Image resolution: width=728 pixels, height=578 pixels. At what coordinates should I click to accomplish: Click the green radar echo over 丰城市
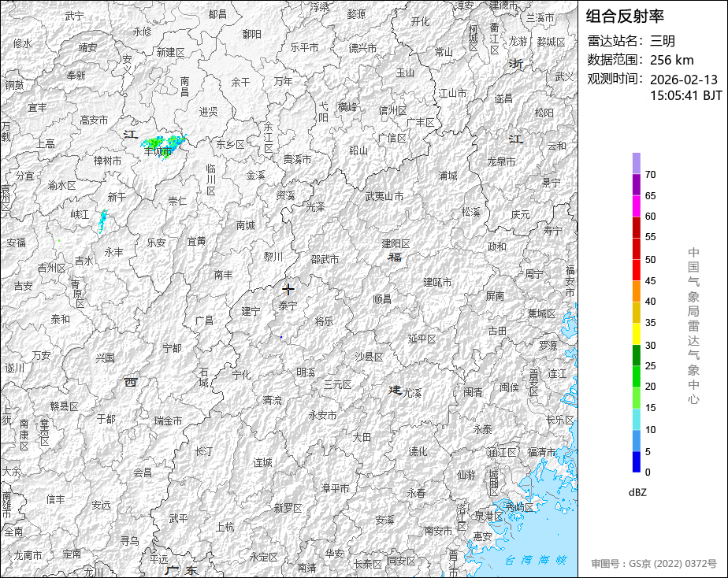coord(163,146)
